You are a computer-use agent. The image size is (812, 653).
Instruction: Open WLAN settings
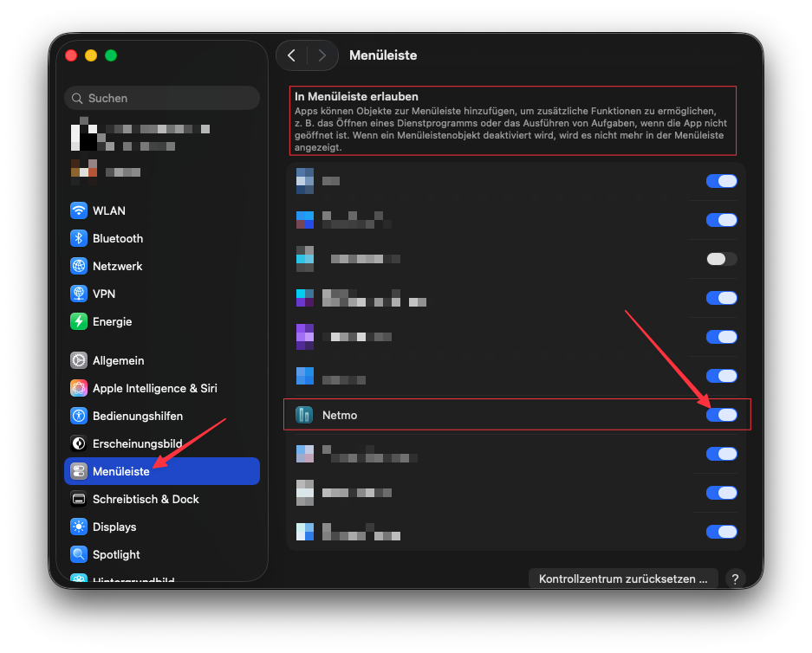[x=162, y=210]
